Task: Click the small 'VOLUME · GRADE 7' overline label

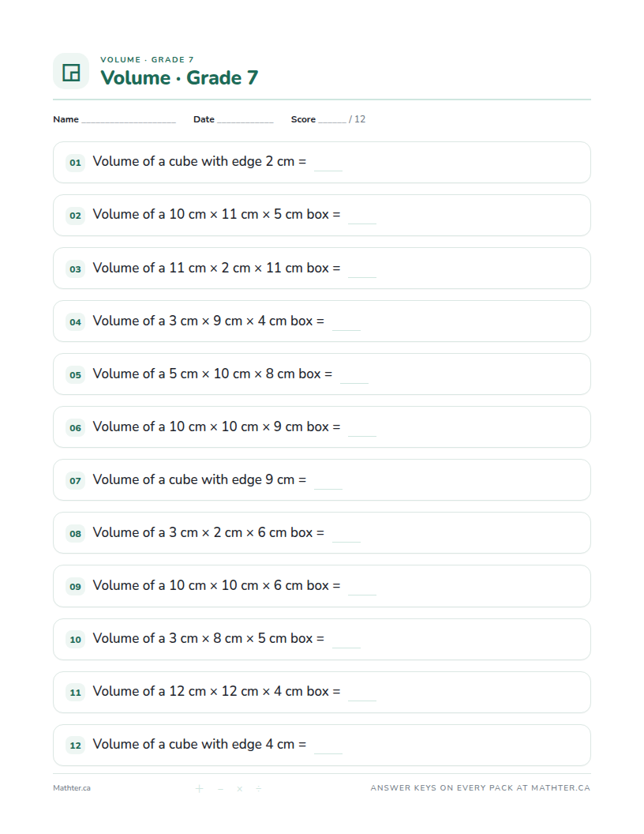Action: pos(147,59)
